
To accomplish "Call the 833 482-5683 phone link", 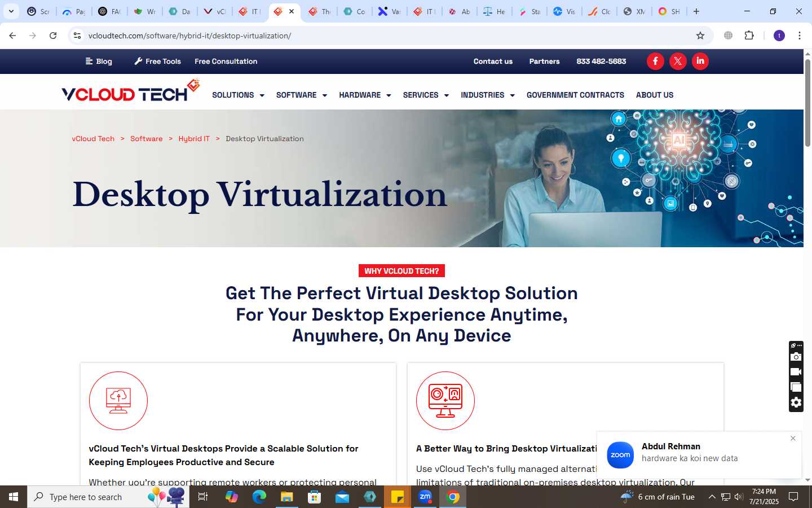I will pos(601,62).
